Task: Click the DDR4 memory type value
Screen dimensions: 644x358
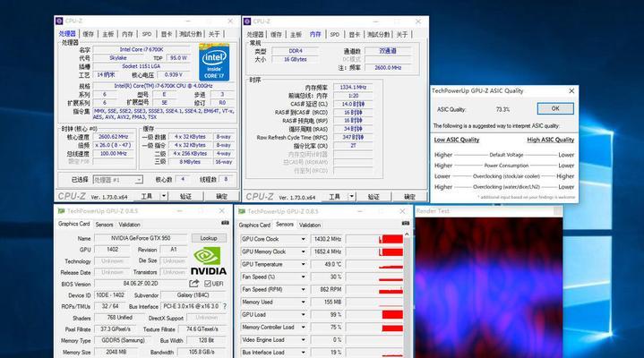Action: pos(296,51)
